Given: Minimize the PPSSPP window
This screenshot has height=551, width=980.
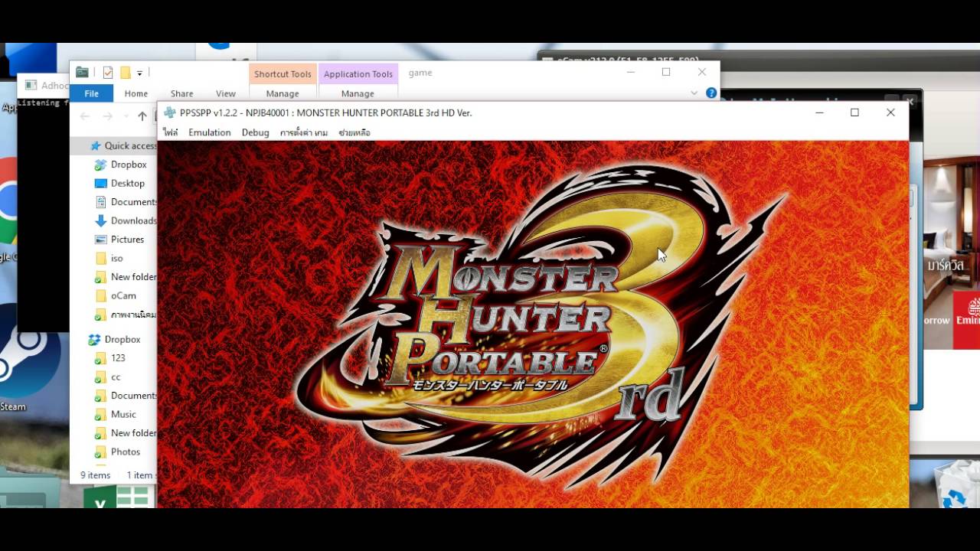Looking at the screenshot, I should pyautogui.click(x=819, y=112).
